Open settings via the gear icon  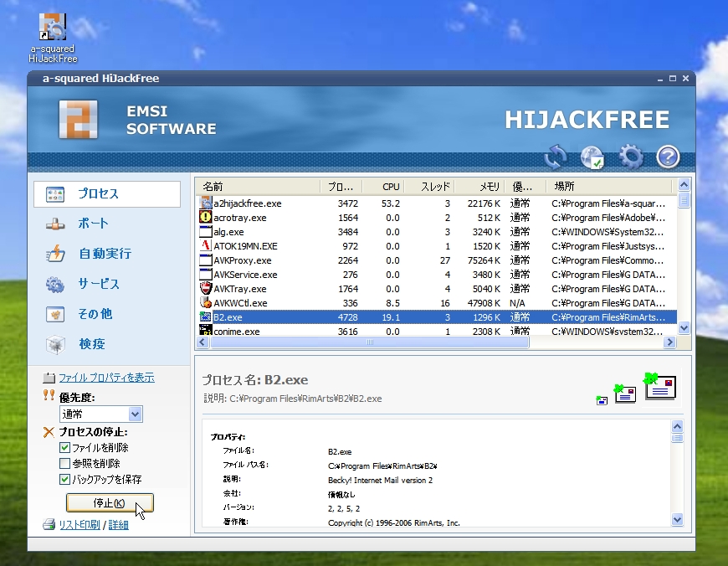[630, 157]
